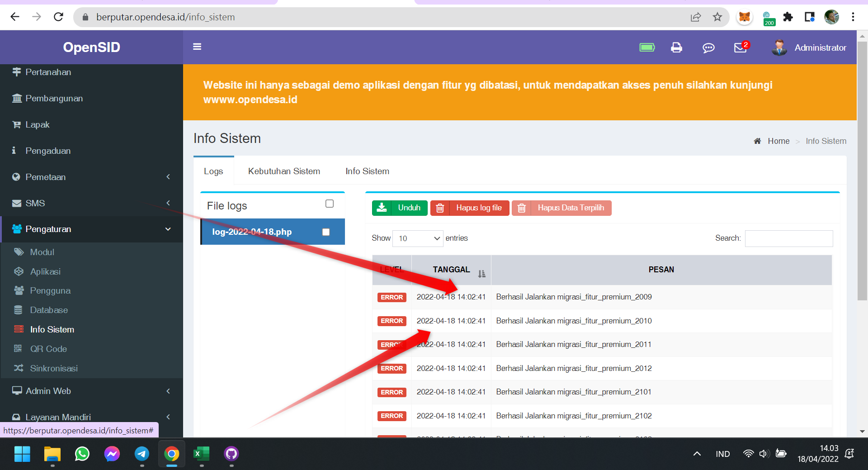Toggle the sidebar hamburger menu
Image resolution: width=868 pixels, height=470 pixels.
[x=197, y=47]
